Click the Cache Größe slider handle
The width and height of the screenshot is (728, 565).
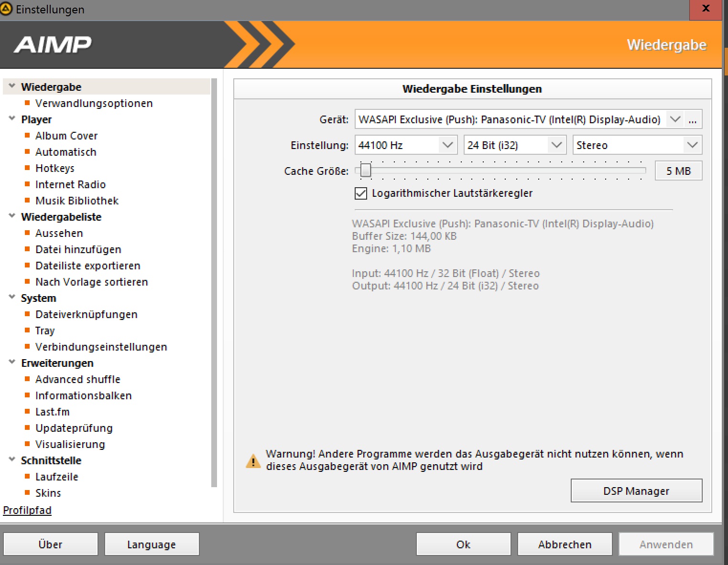366,170
